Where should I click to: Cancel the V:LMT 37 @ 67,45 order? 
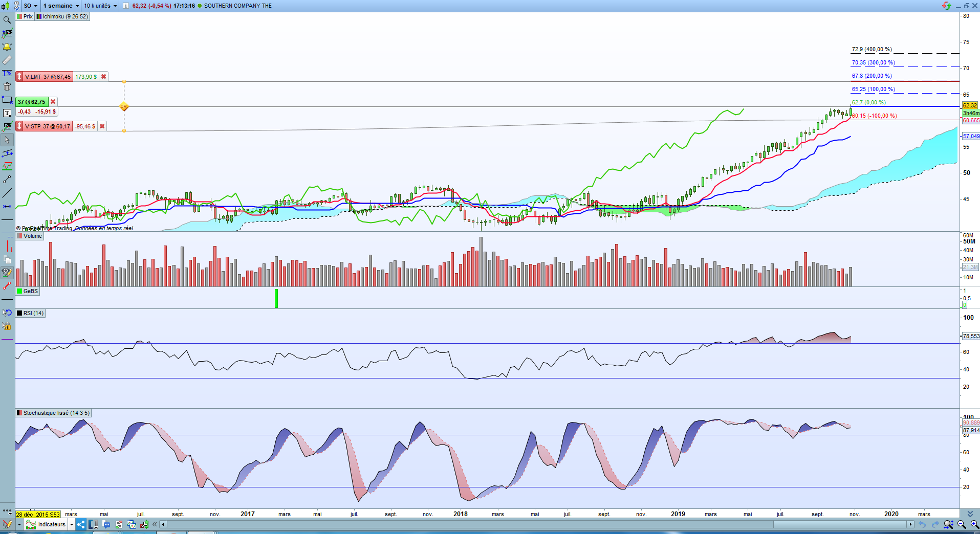tap(103, 77)
